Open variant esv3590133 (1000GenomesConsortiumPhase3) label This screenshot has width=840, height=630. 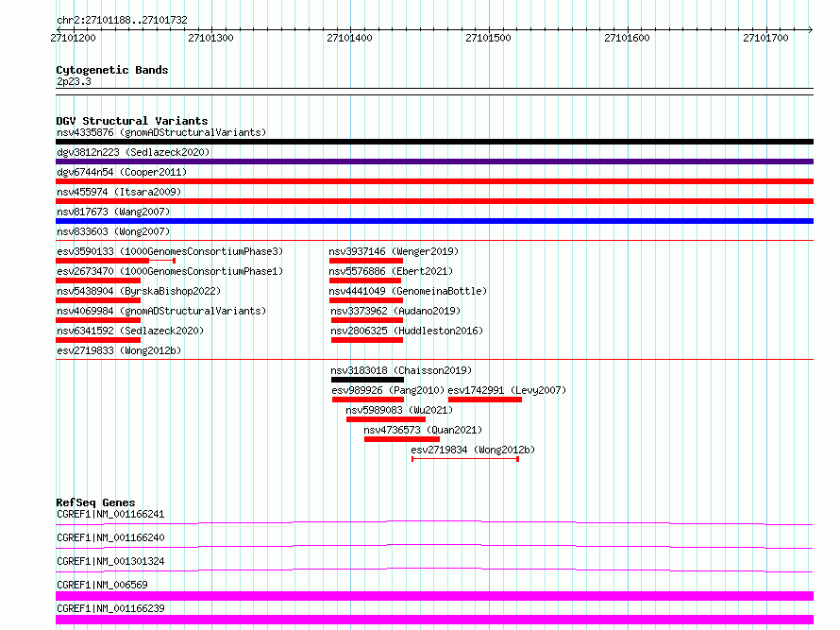pyautogui.click(x=170, y=251)
